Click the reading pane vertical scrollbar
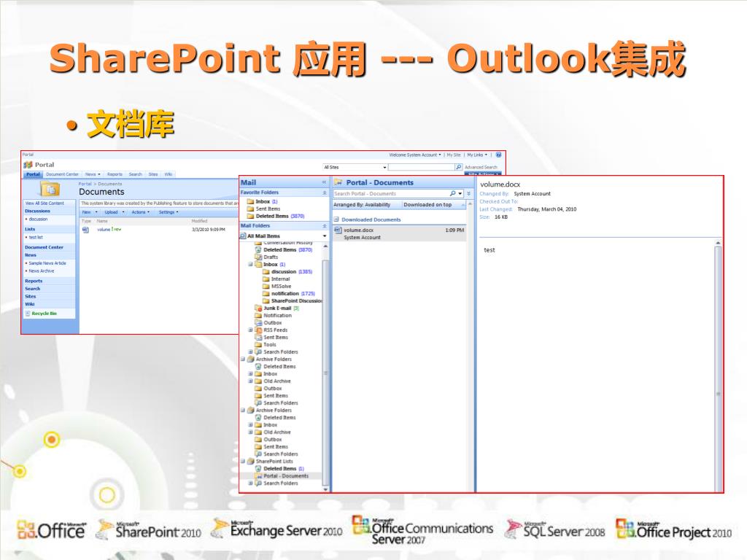This screenshot has height=560, width=747. (x=718, y=367)
